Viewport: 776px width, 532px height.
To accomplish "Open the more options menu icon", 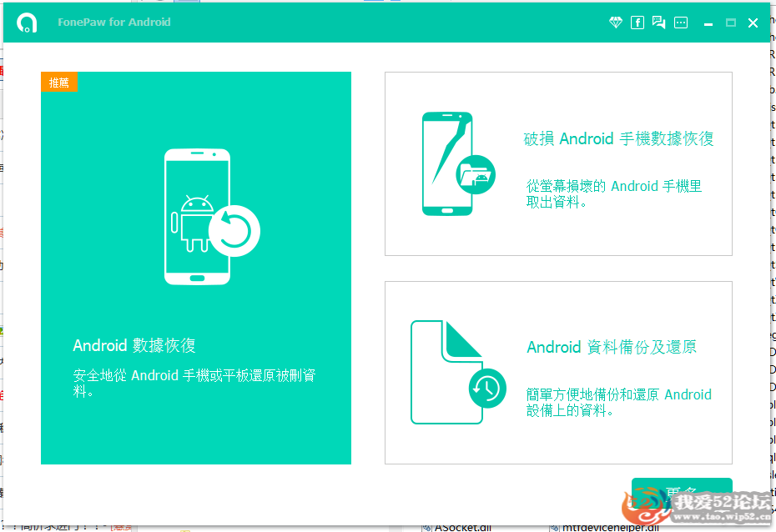I will pos(681,23).
